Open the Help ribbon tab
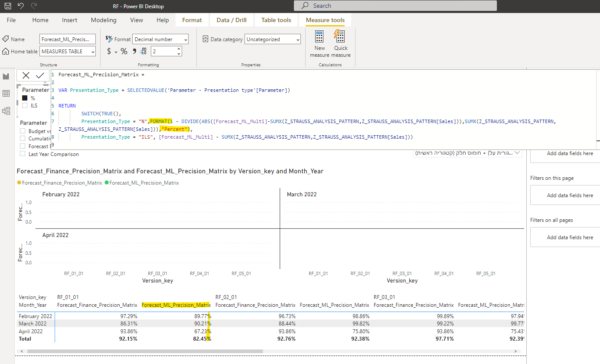Image resolution: width=600 pixels, height=364 pixels. point(163,20)
